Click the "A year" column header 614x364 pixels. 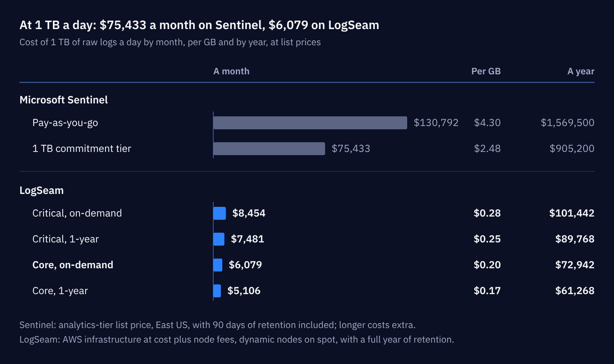(581, 72)
